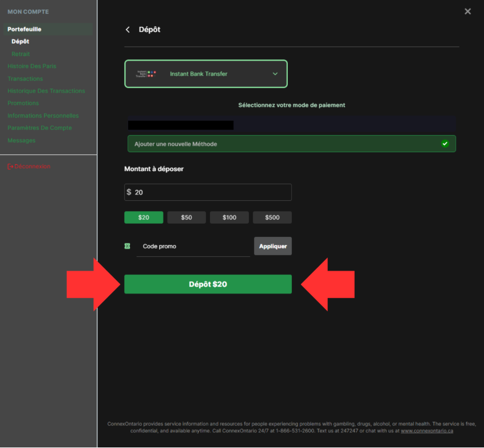Visit the www.connexontario.ca link
The height and width of the screenshot is (448, 484).
pyautogui.click(x=427, y=431)
